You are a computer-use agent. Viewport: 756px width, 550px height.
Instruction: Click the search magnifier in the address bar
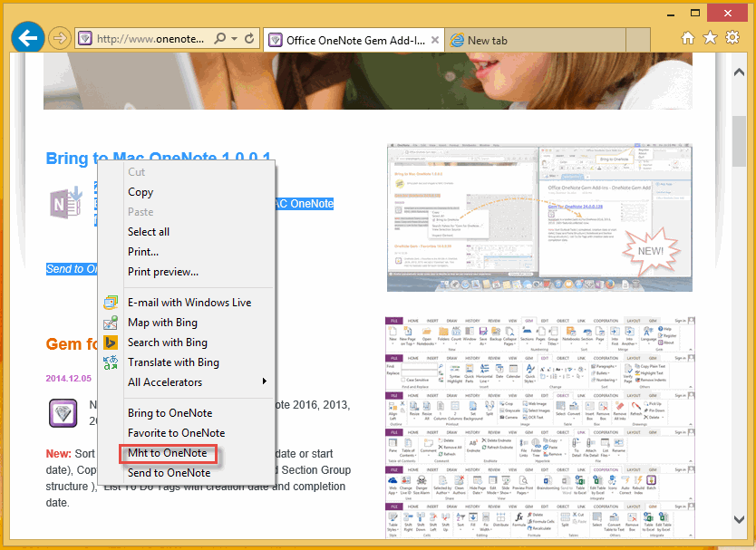[x=220, y=38]
